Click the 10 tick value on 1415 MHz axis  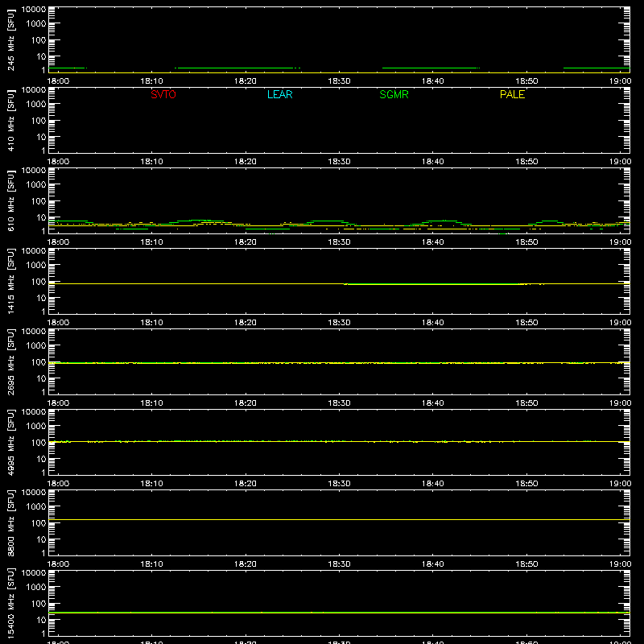41,298
